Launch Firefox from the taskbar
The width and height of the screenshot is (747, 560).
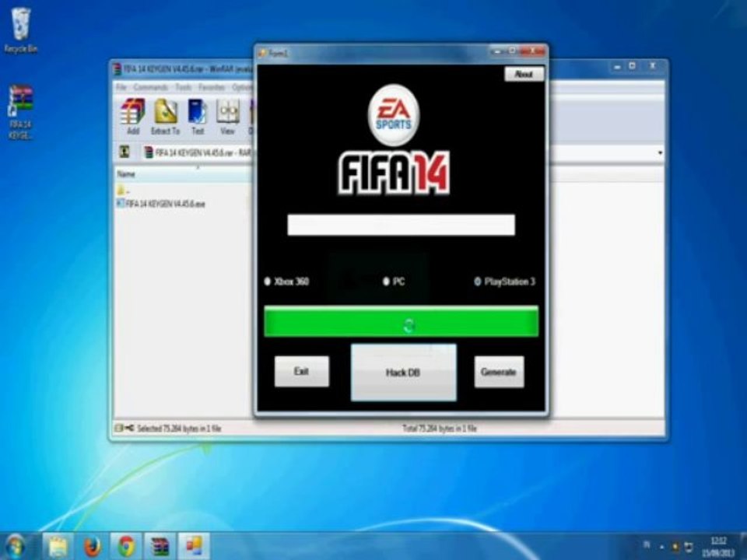pos(92,546)
